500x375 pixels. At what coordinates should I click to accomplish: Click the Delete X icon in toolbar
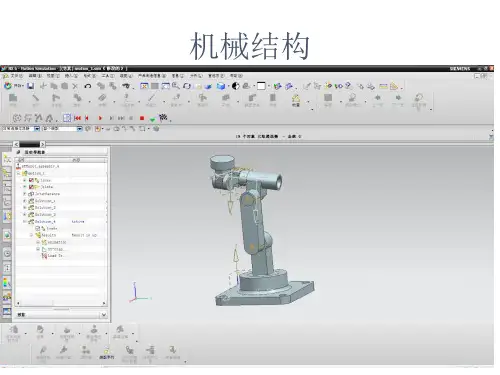75,86
